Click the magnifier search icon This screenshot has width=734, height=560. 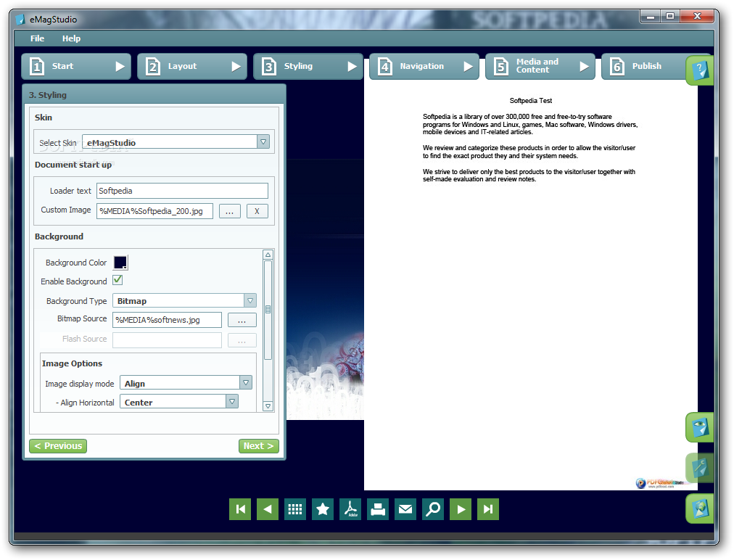[x=433, y=509]
